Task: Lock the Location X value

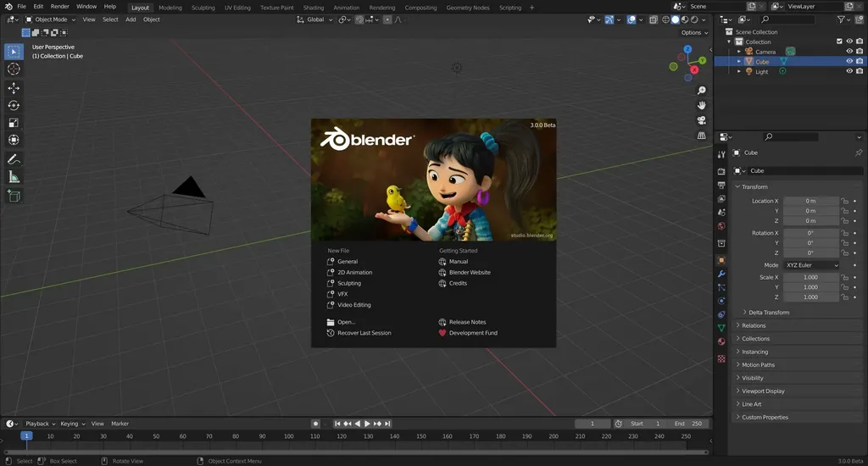Action: 845,201
